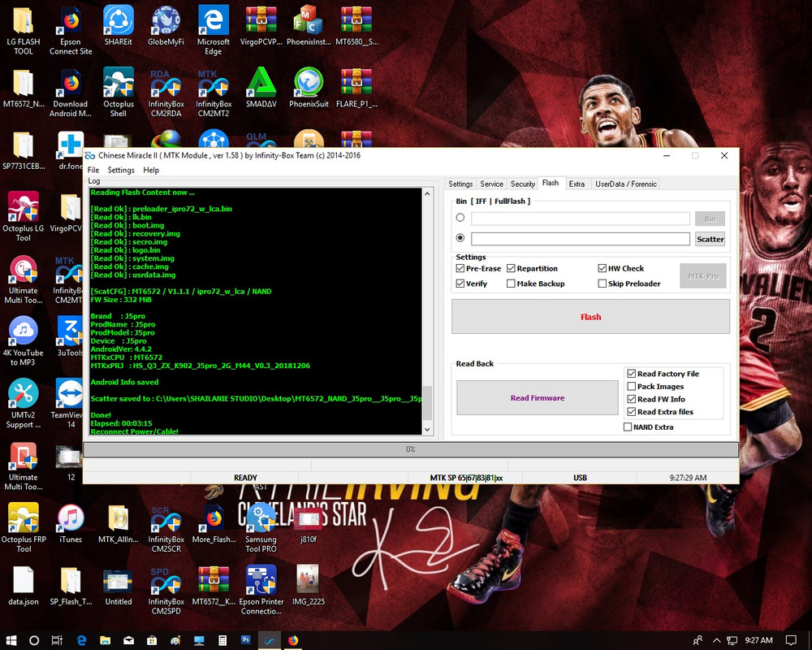Click the MTK-Pro button
This screenshot has width=812, height=650.
[702, 275]
